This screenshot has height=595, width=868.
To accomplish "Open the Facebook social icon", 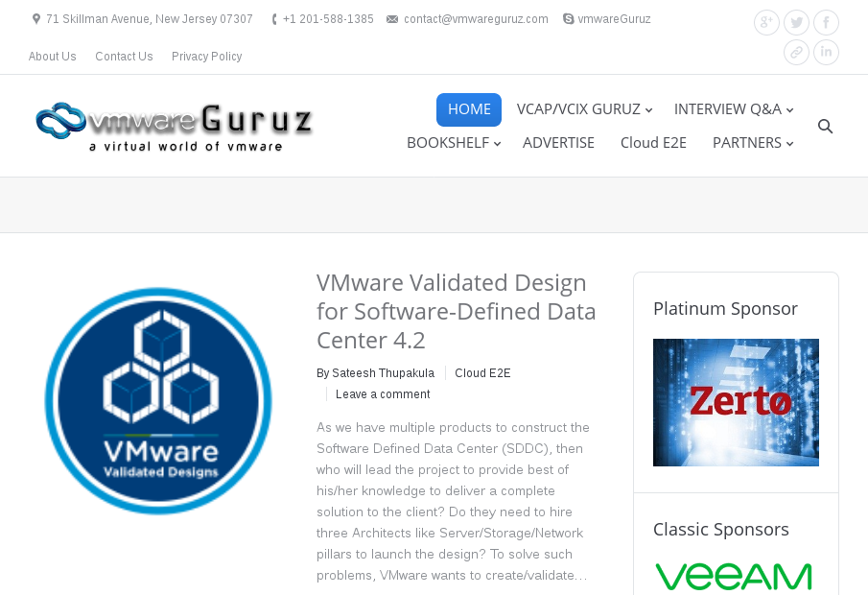I will click(x=826, y=23).
